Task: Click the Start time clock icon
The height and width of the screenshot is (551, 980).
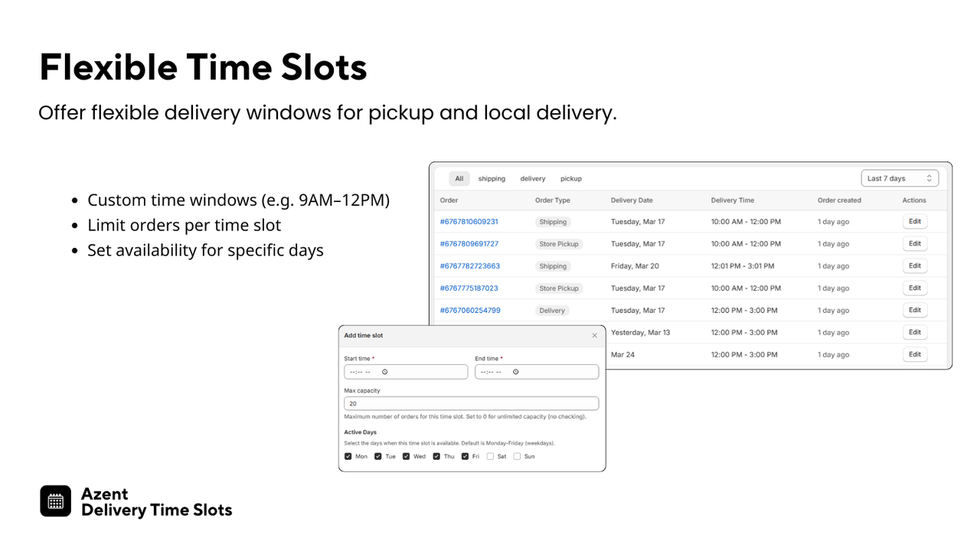Action: 385,372
